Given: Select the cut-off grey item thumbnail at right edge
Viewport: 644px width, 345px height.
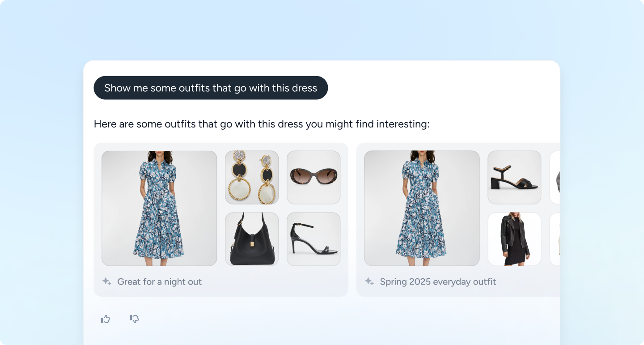Looking at the screenshot, I should [555, 177].
